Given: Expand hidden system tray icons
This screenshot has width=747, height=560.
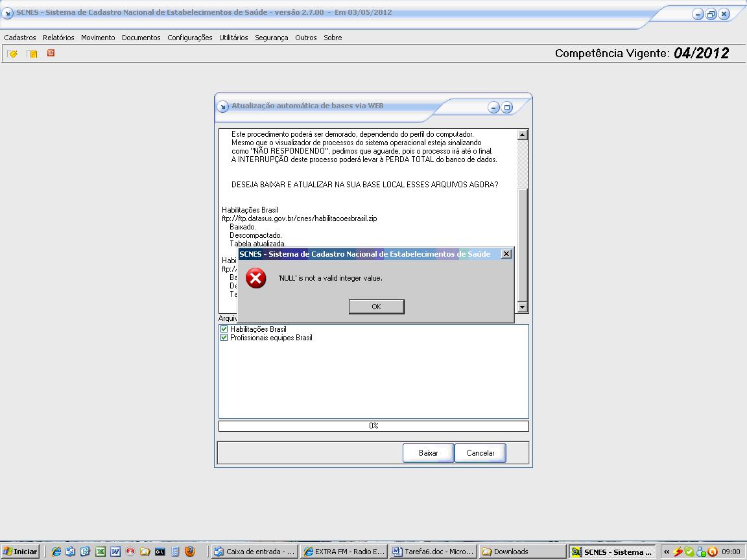Looking at the screenshot, I should click(666, 552).
